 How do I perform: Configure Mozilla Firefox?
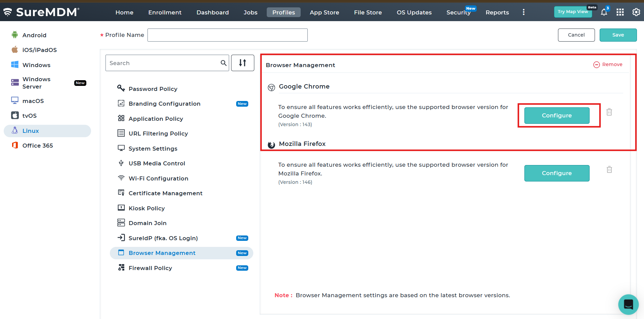[557, 173]
